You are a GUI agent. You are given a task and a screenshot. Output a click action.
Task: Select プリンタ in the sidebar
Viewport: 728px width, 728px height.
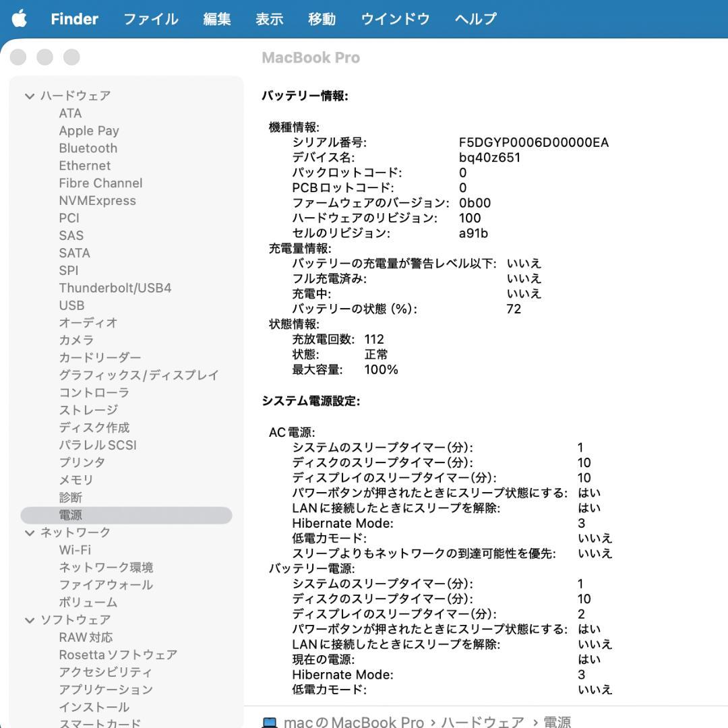click(x=82, y=462)
